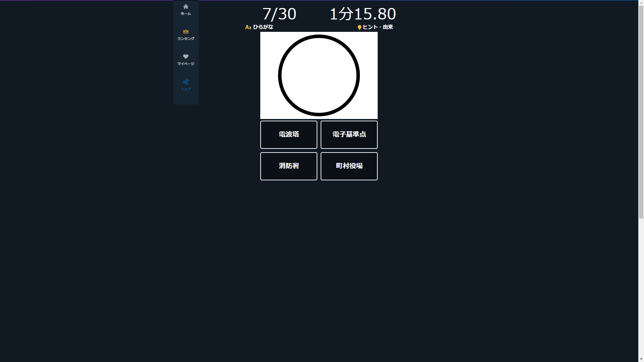Image resolution: width=644 pixels, height=362 pixels.
Task: Select answer 町村役場
Action: [x=349, y=166]
